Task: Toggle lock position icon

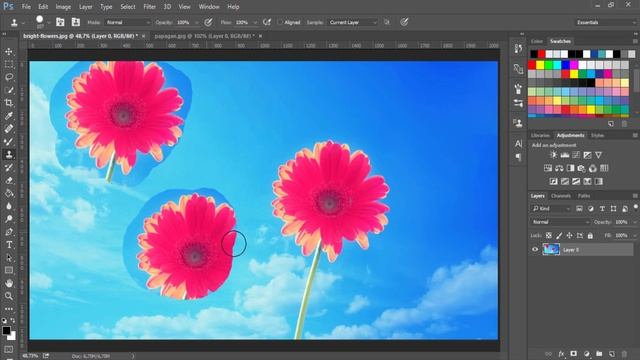Action: 569,236
